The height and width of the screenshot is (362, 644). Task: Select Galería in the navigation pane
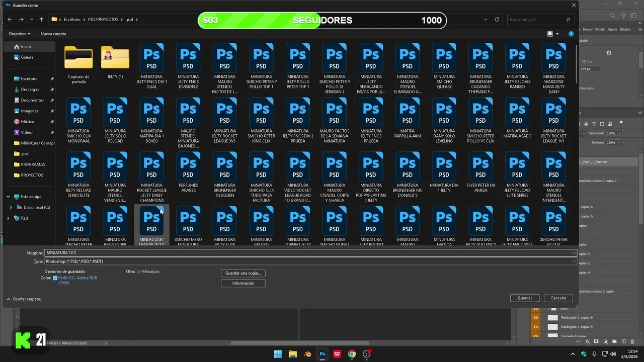[30, 57]
